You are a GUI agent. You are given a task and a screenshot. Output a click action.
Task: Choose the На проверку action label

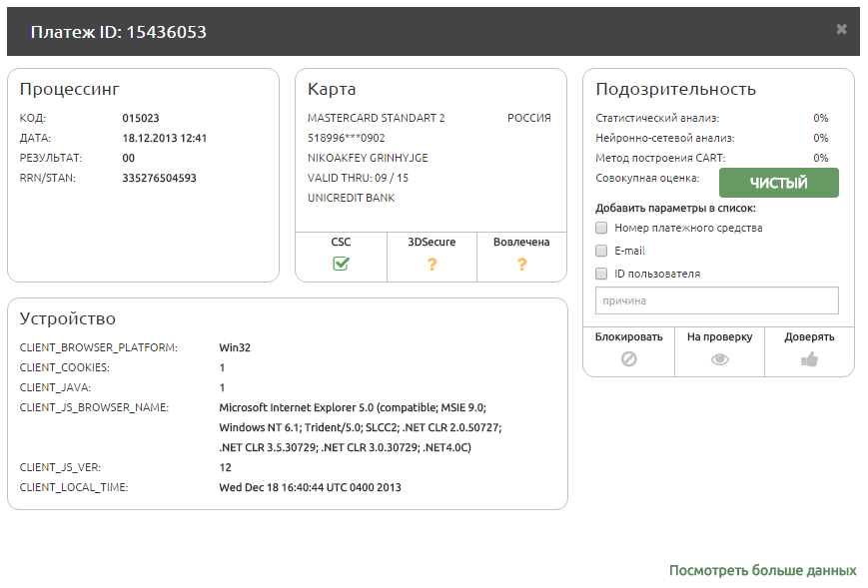click(x=719, y=337)
